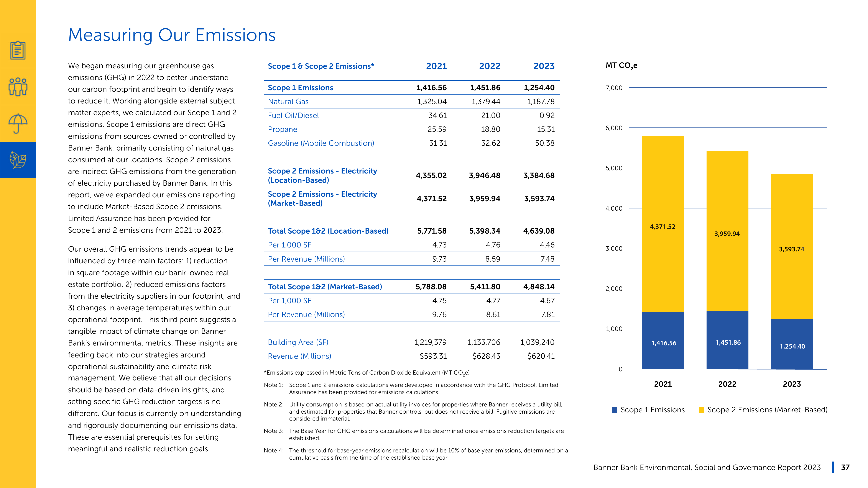Click the value 1,187.78 for Natural Gas 2023

coord(541,101)
